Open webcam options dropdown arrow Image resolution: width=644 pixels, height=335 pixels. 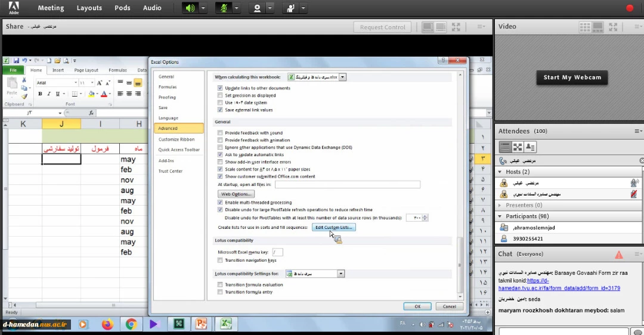pyautogui.click(x=270, y=8)
